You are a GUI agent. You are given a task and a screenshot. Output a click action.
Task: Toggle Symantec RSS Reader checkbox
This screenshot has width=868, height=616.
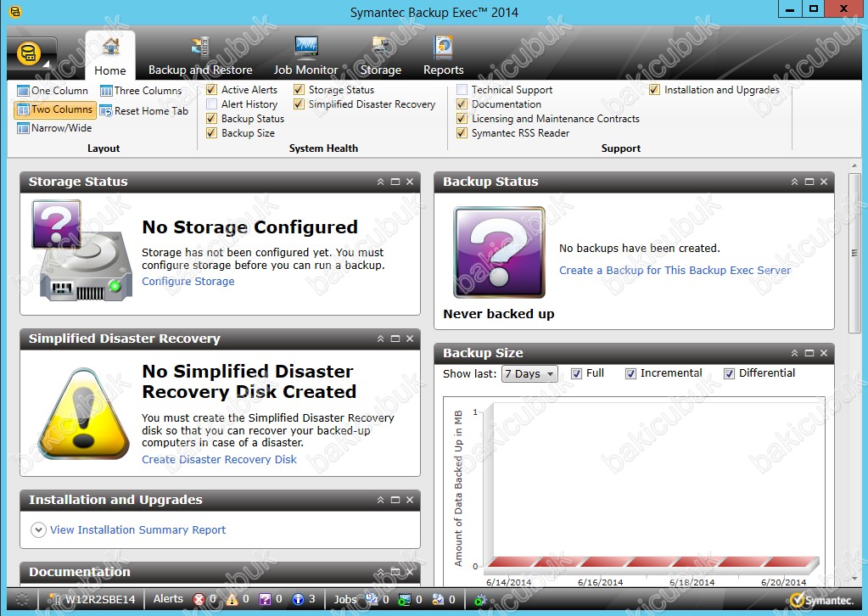(462, 133)
